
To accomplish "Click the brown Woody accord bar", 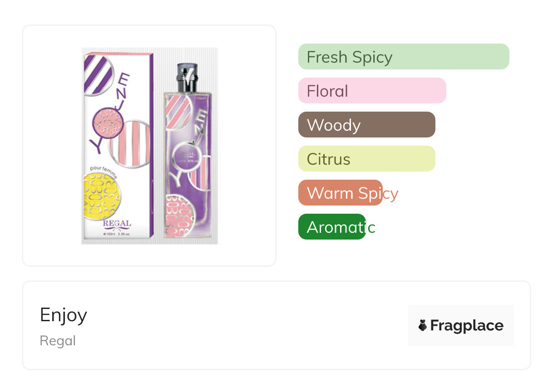I will click(366, 125).
